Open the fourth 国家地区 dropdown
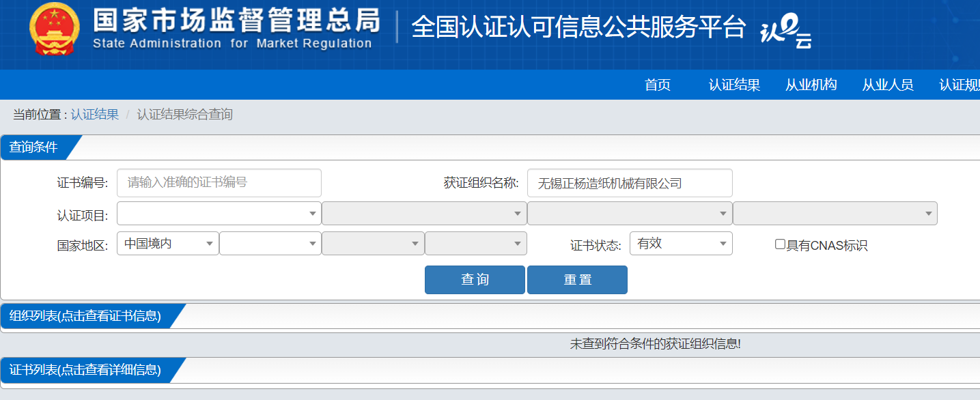The height and width of the screenshot is (400, 980). pos(476,244)
